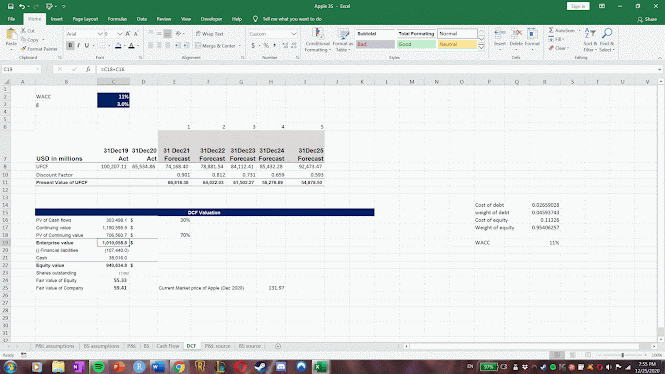The height and width of the screenshot is (374, 665).
Task: Save the workbook with the floppy icon
Action: pyautogui.click(x=11, y=6)
